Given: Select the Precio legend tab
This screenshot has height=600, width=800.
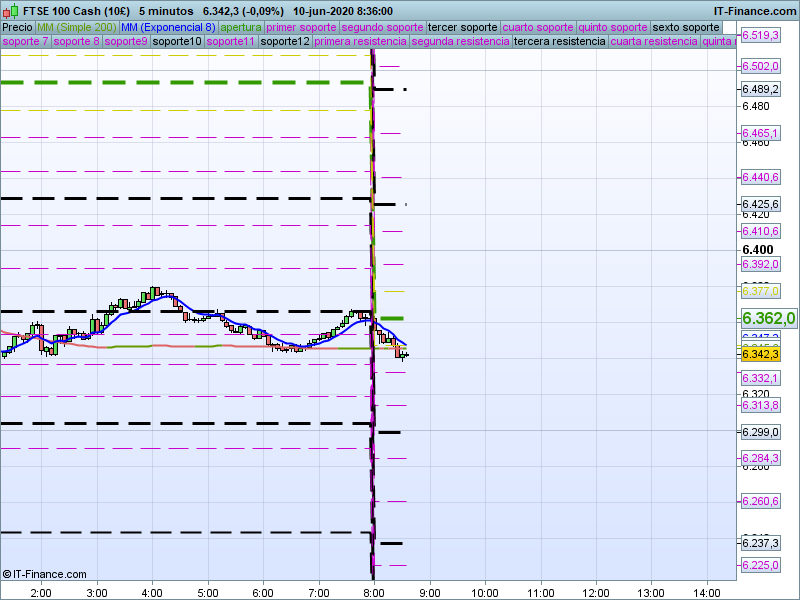Looking at the screenshot, I should point(17,27).
